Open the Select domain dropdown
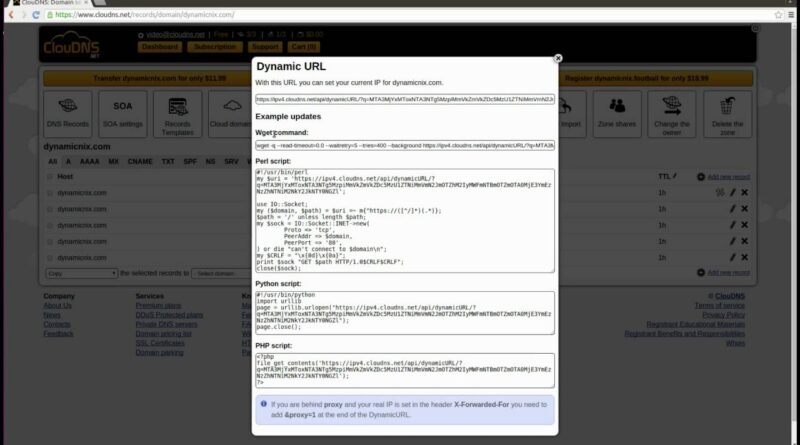This screenshot has height=445, width=800. [222, 274]
